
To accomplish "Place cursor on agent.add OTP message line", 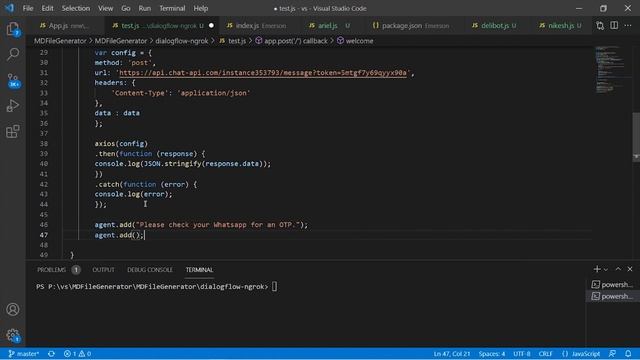I will [x=201, y=225].
